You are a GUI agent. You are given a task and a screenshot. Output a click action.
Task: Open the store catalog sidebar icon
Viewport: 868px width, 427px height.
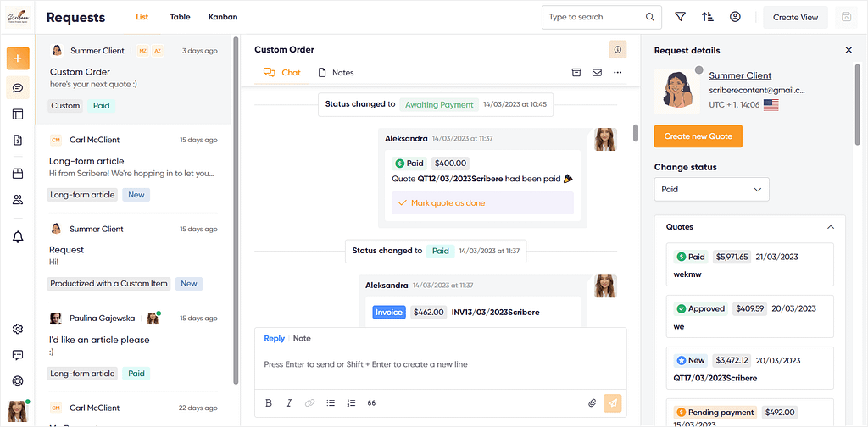click(x=18, y=174)
